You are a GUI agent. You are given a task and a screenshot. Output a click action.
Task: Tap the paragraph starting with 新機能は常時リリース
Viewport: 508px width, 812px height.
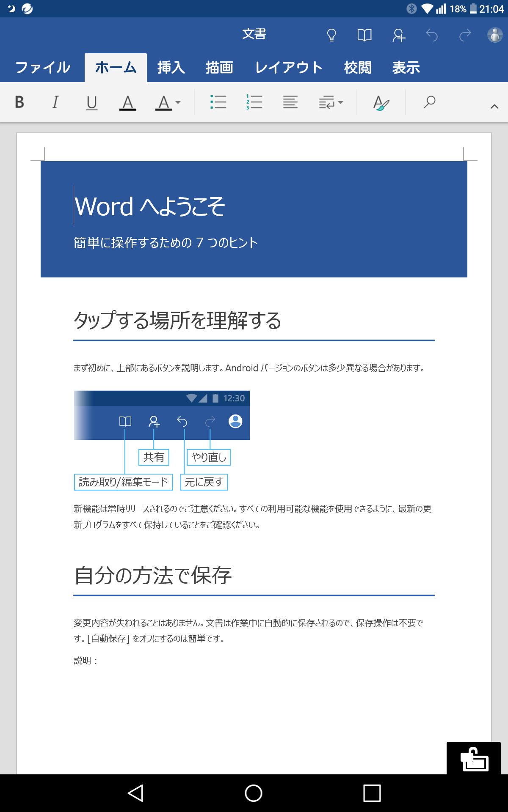click(x=253, y=517)
